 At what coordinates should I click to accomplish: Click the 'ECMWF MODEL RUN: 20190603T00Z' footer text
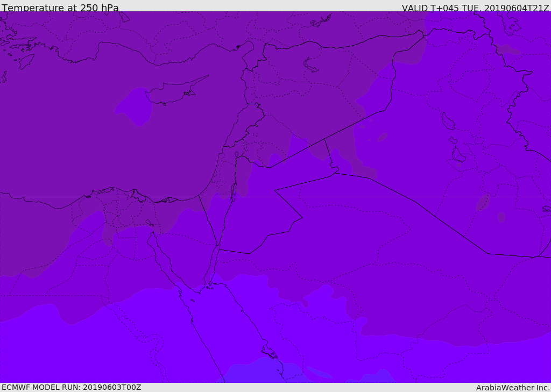point(72,387)
